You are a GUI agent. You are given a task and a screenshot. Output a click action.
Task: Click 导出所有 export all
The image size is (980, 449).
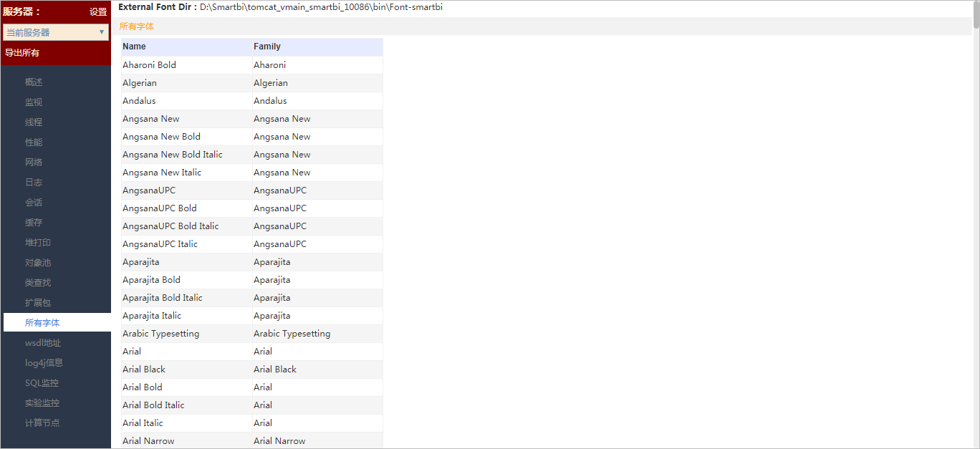(x=22, y=53)
